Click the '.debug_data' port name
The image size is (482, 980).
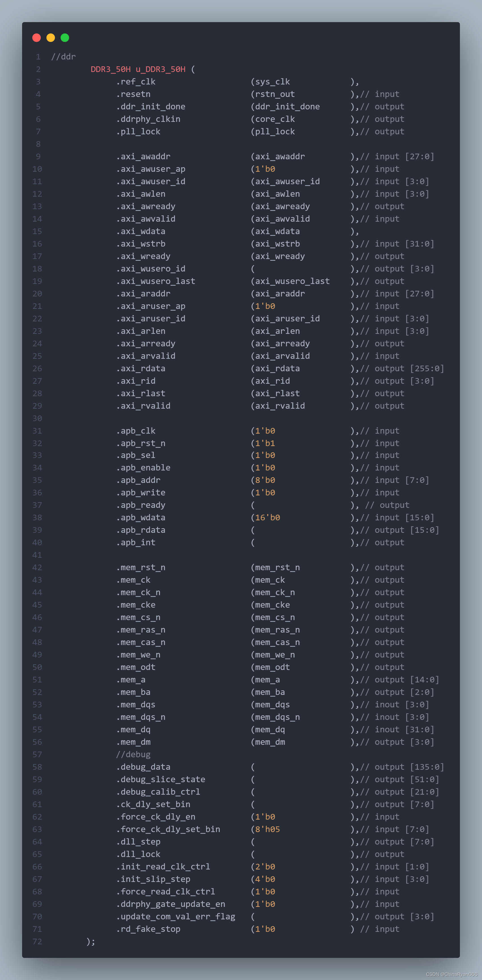pyautogui.click(x=143, y=767)
